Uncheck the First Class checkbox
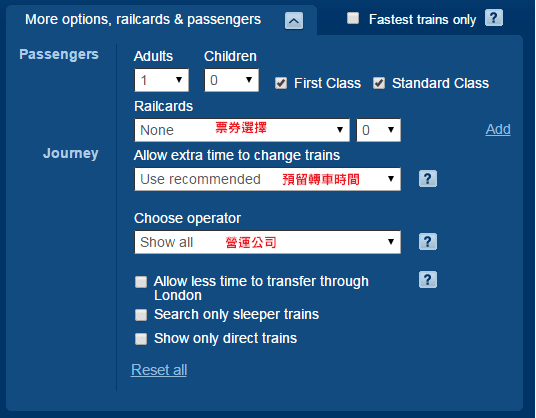The image size is (536, 418). [x=281, y=83]
